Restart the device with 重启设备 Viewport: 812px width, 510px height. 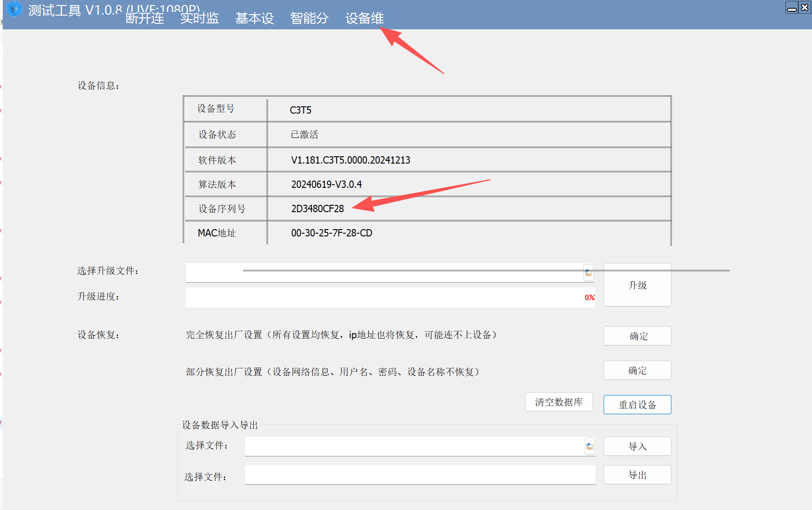pos(638,405)
